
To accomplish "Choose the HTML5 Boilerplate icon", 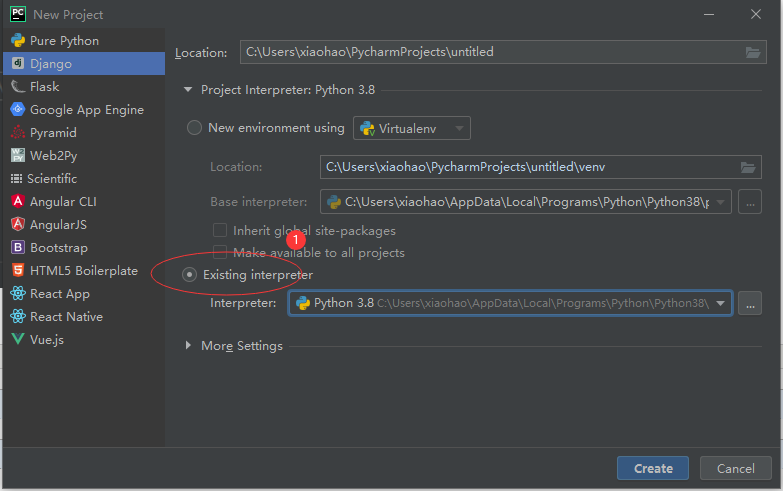I will pyautogui.click(x=18, y=271).
